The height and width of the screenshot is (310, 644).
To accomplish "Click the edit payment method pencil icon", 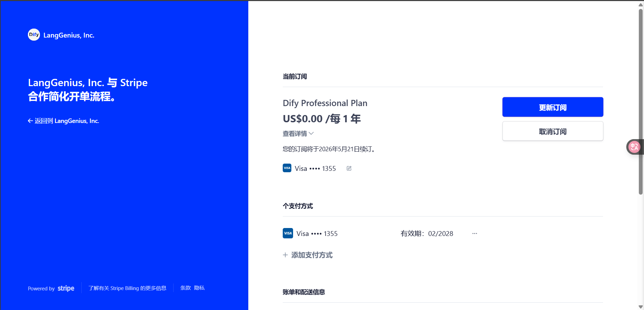I will 349,168.
